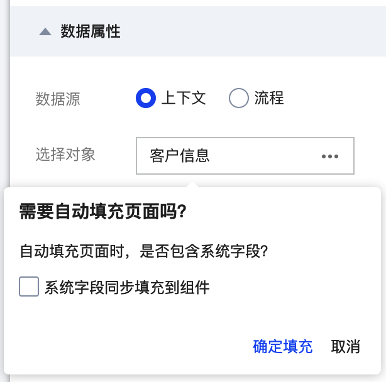Click the 流程 option label text
Viewport: 386px width, 382px height.
pyautogui.click(x=269, y=98)
